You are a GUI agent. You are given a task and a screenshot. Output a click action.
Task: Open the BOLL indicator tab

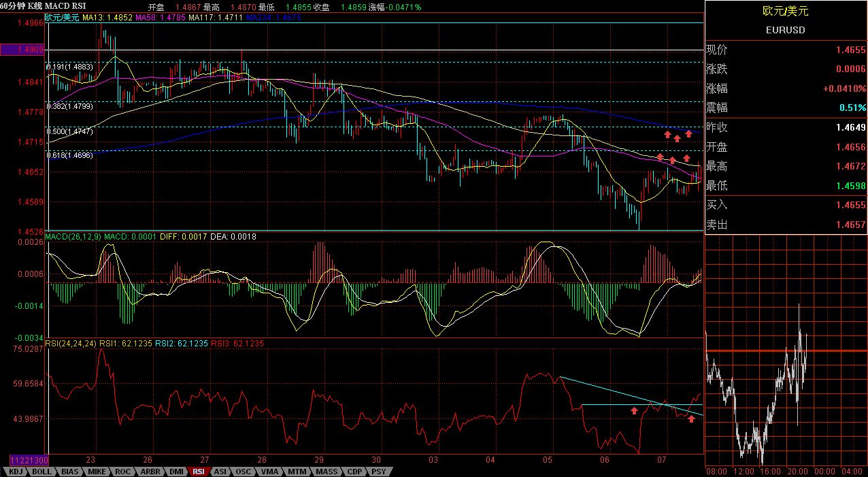pos(42,471)
